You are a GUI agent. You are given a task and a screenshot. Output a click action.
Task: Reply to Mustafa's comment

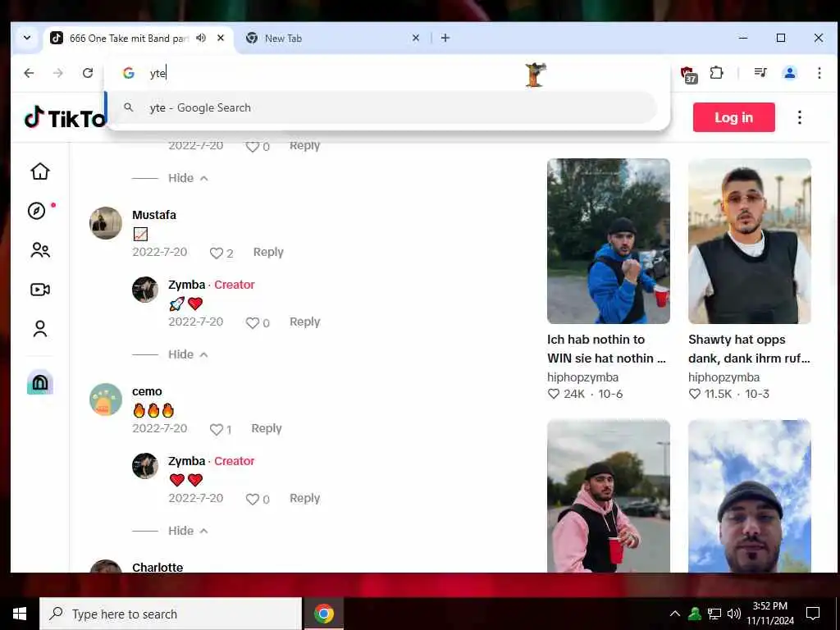pyautogui.click(x=268, y=252)
